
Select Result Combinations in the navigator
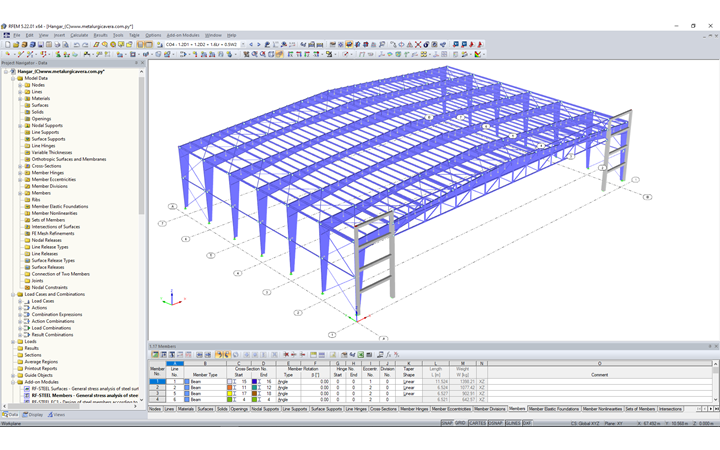pos(52,335)
